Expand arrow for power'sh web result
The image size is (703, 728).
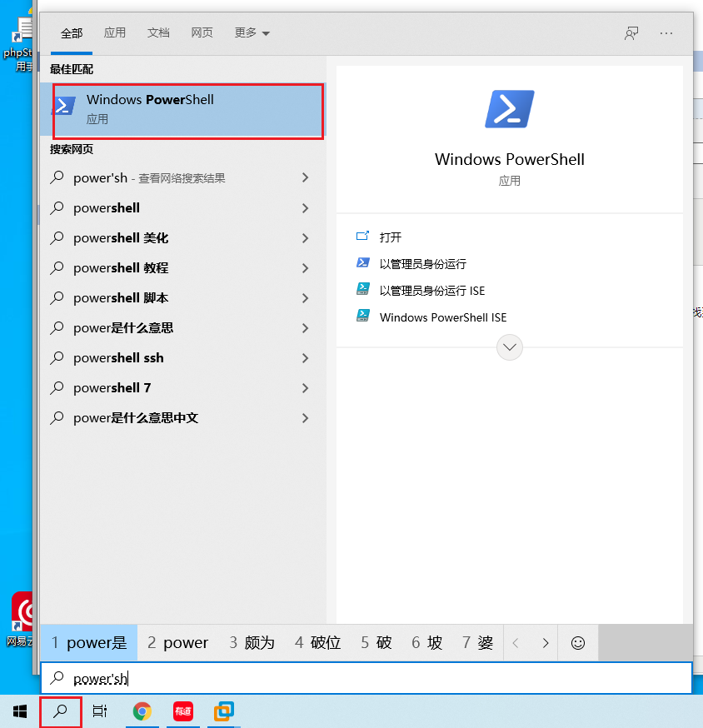point(305,177)
